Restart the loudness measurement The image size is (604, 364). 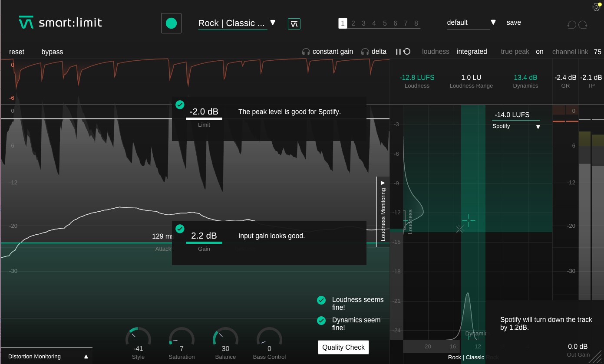coord(407,52)
